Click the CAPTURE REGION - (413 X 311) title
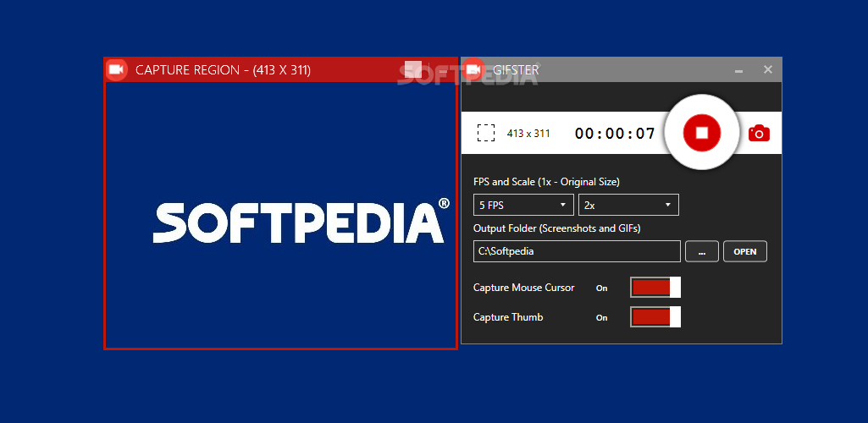 (223, 70)
